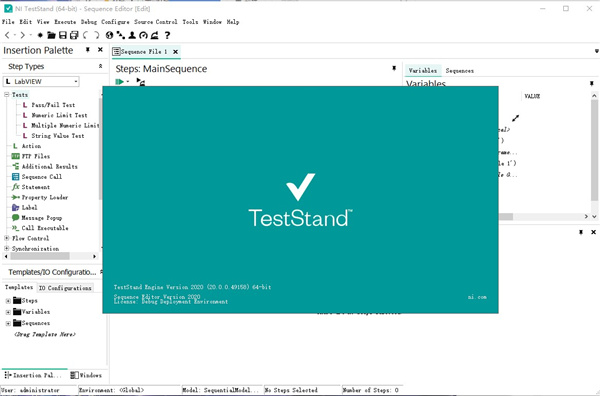Open the Execute menu
Screen dimensions: 600x396
coord(65,22)
